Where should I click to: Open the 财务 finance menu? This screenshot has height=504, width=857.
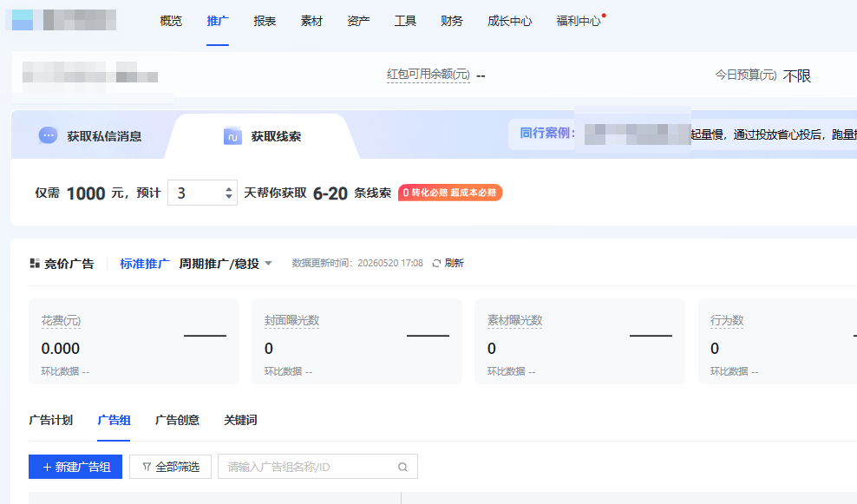(452, 22)
